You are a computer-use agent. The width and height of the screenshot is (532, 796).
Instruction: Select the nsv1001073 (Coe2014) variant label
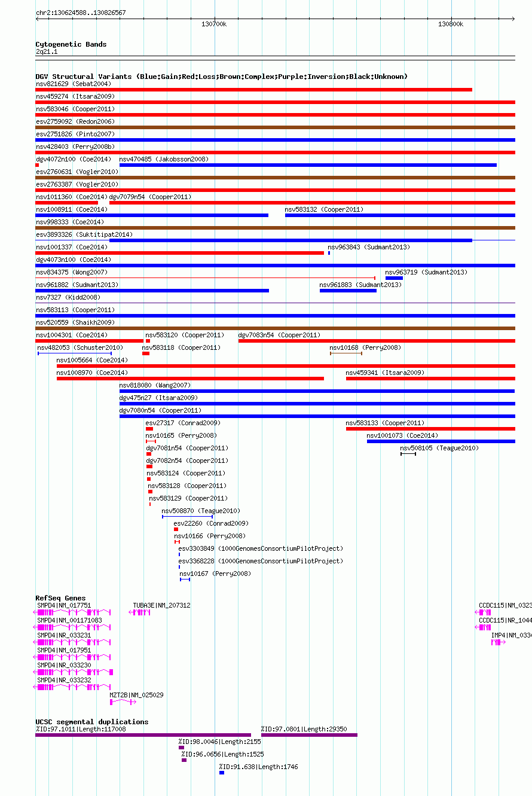click(402, 435)
